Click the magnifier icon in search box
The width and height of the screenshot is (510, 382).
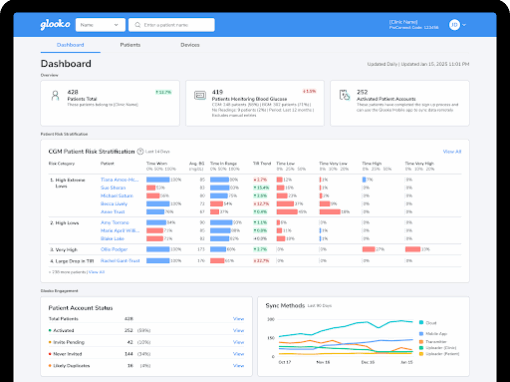pyautogui.click(x=137, y=25)
